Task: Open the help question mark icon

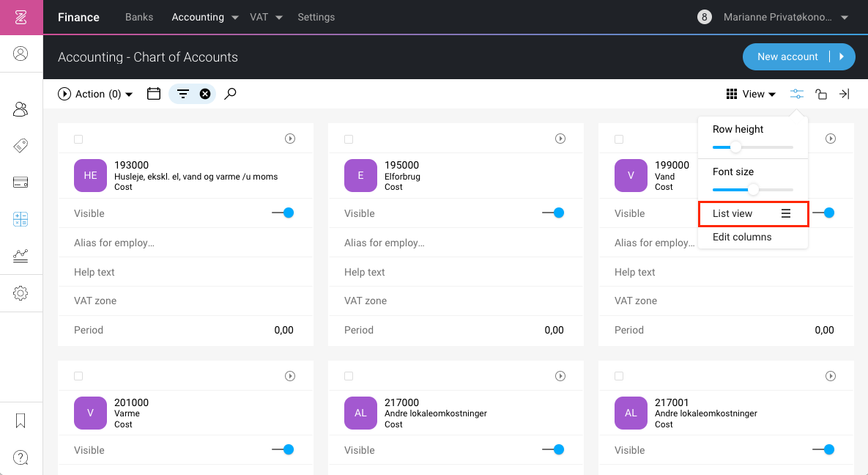Action: pyautogui.click(x=21, y=457)
